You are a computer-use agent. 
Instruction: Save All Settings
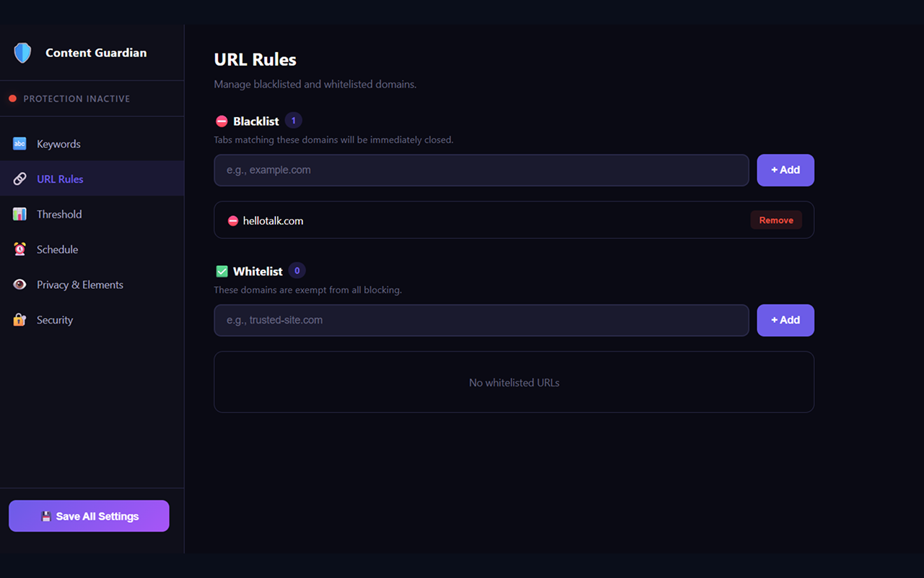pos(89,516)
